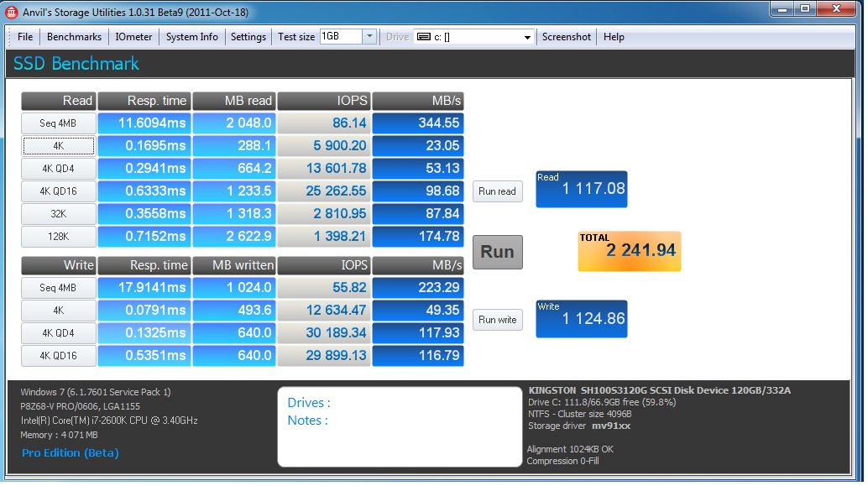This screenshot has width=868, height=486.
Task: Click the Write 4K test button
Action: [x=59, y=311]
